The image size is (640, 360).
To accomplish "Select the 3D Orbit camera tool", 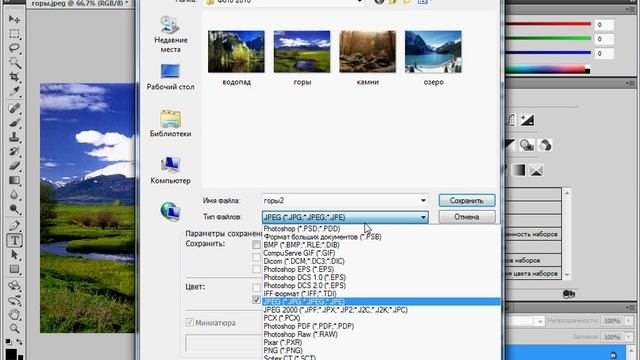I will point(14,300).
